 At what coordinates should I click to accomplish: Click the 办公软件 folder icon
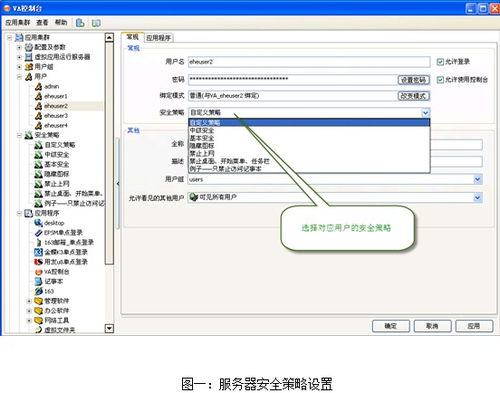(x=39, y=311)
